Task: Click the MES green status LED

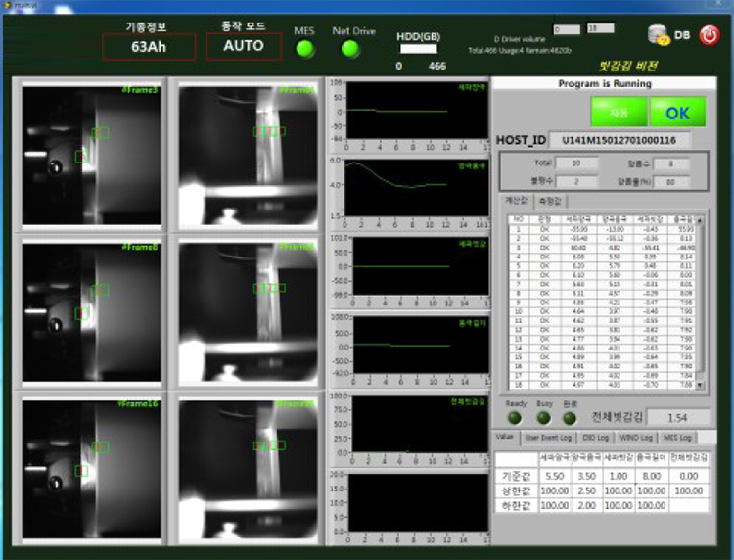Action: pos(305,49)
